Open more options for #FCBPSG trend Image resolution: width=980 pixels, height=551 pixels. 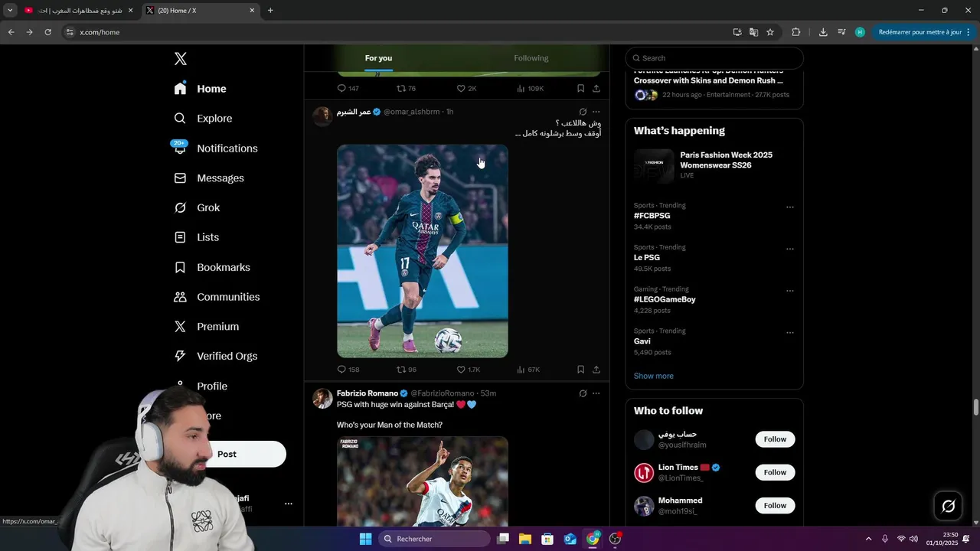click(x=790, y=207)
